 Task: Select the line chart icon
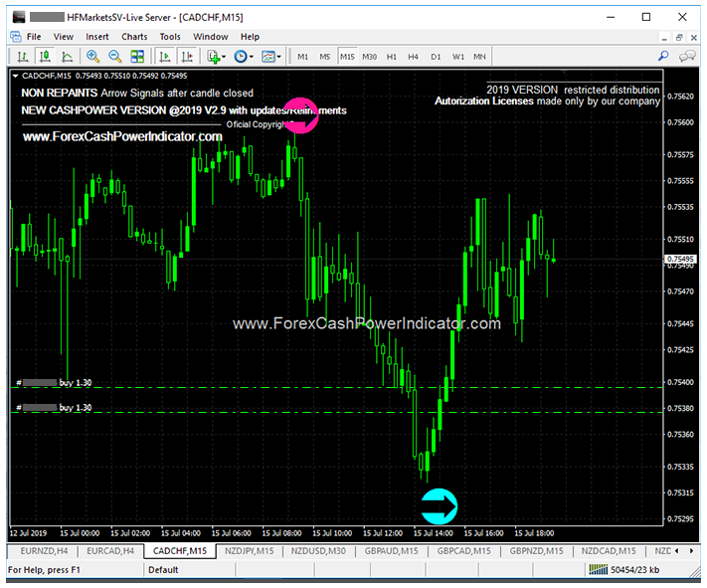68,57
